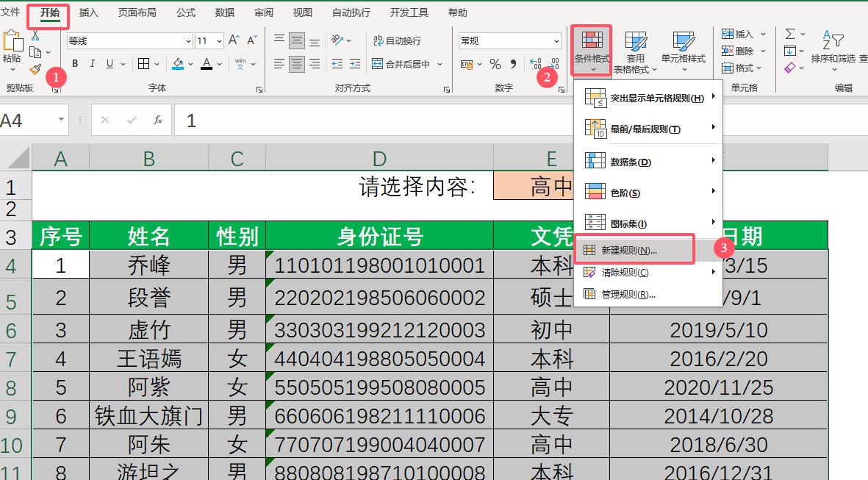Click the wén phonetic guide icon
This screenshot has width=868, height=480.
240,64
